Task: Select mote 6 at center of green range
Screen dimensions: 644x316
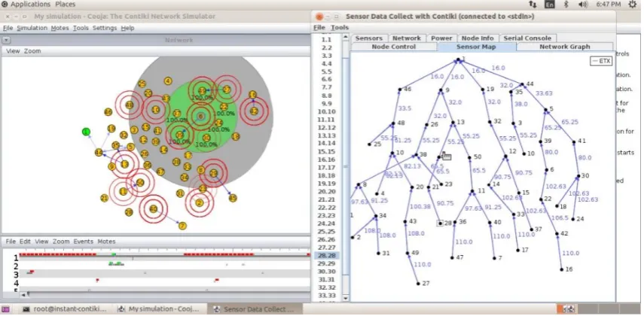Action: (x=200, y=116)
